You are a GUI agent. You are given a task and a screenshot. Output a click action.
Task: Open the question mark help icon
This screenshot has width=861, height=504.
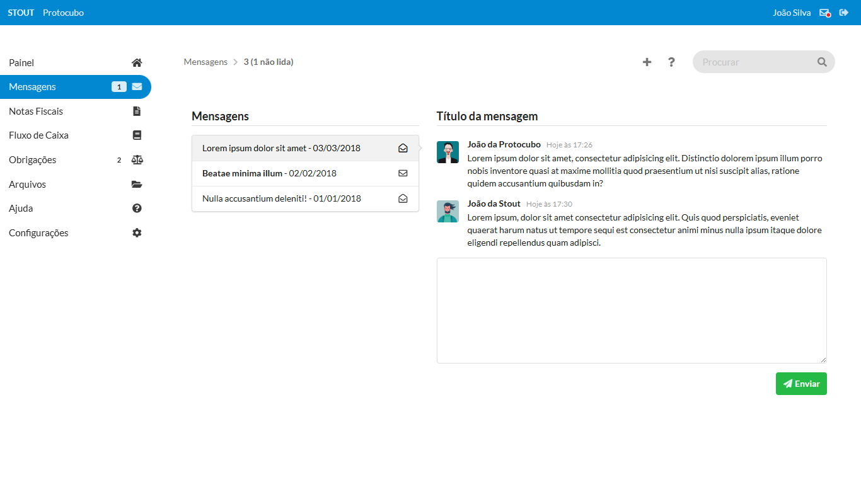671,62
